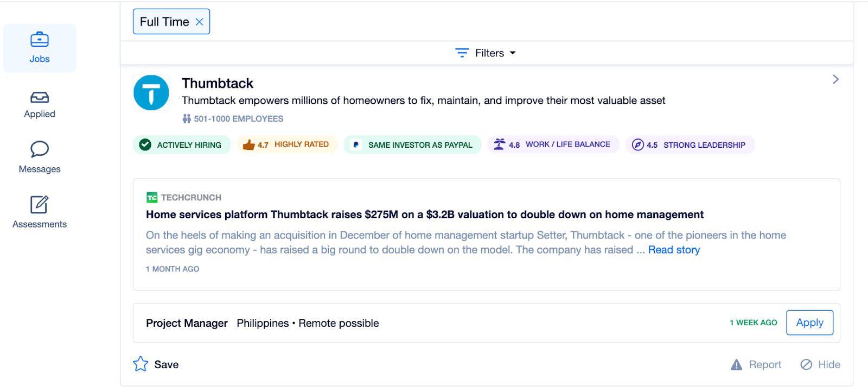Click the Work / Life Balance badge
Viewport: 868px width, 391px height.
pyautogui.click(x=553, y=144)
